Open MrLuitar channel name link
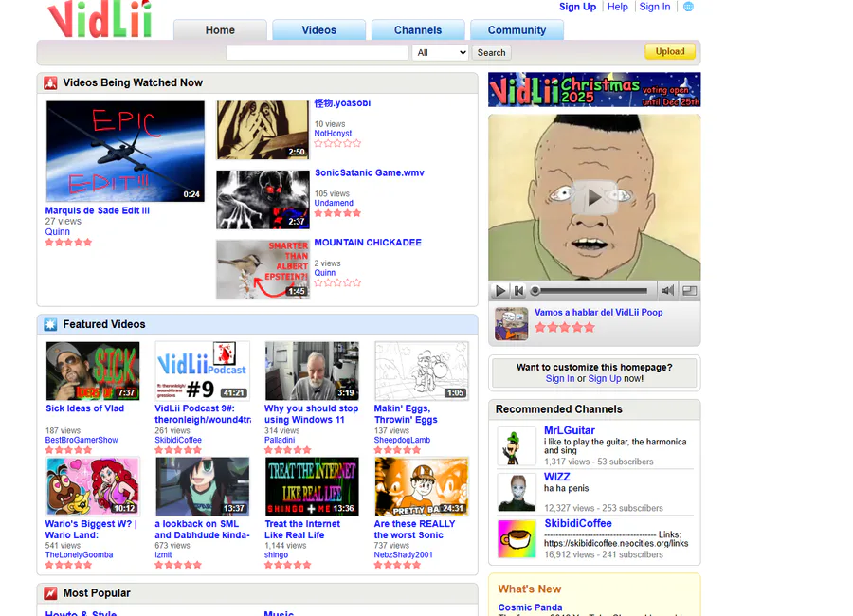 [569, 430]
